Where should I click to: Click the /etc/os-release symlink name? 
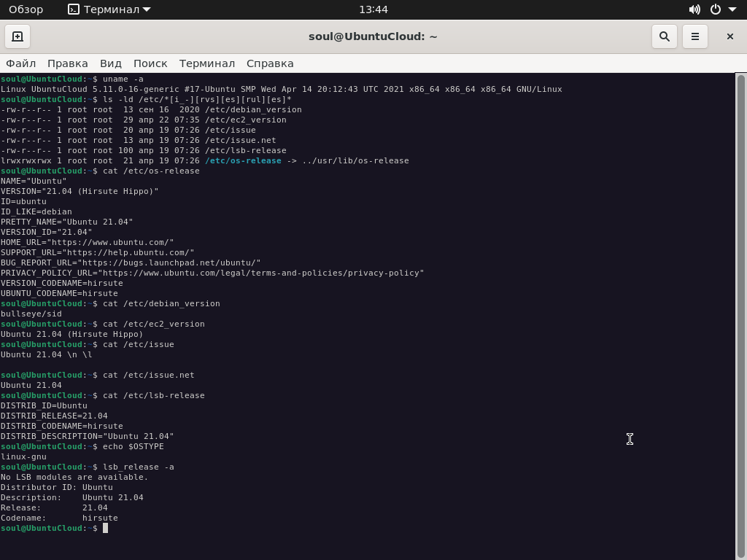pos(243,160)
